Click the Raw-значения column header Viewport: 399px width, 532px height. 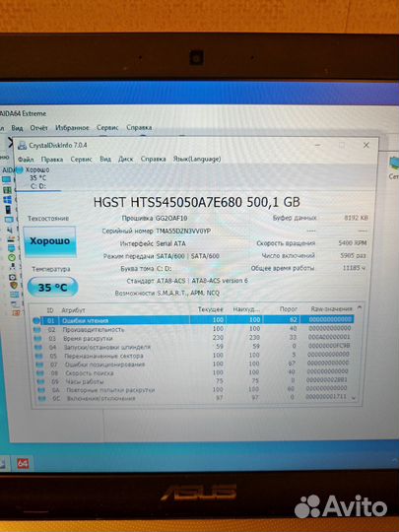point(331,308)
